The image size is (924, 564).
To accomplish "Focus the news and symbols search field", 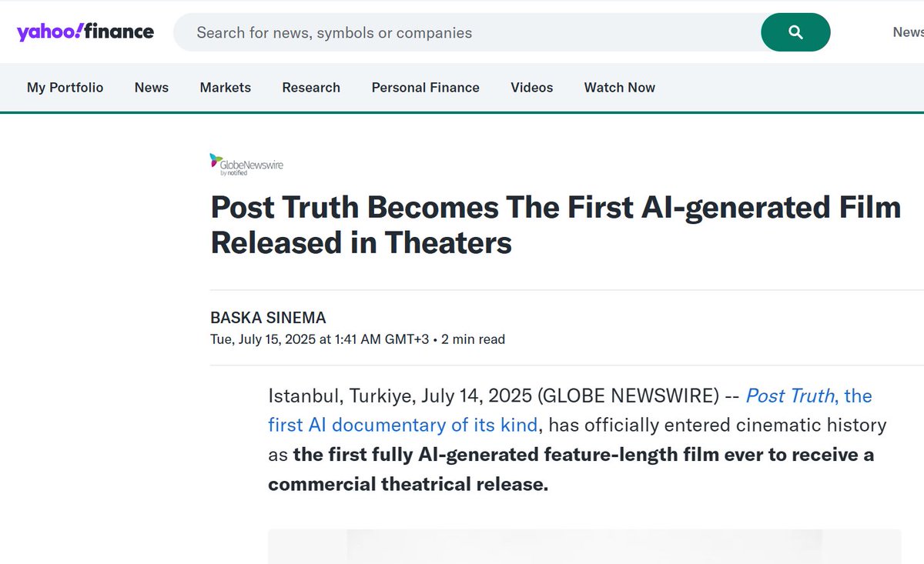I will [467, 32].
